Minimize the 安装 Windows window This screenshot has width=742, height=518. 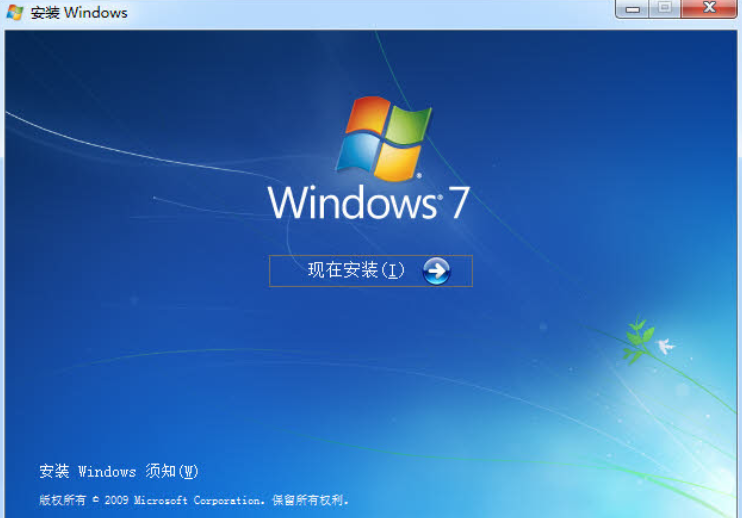coord(632,9)
